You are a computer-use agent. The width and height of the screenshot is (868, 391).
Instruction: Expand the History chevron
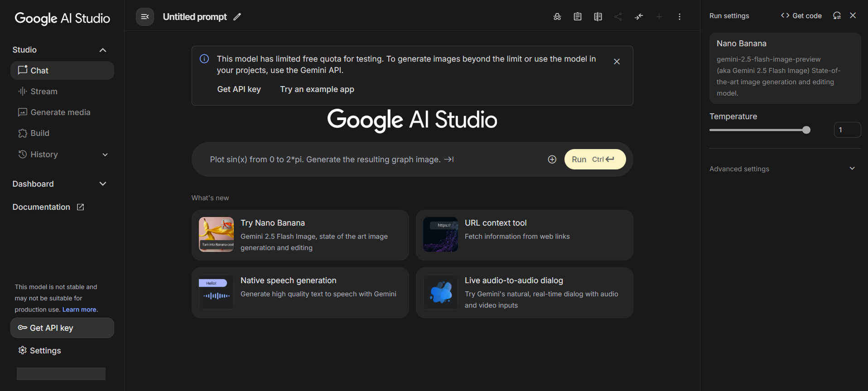point(105,154)
